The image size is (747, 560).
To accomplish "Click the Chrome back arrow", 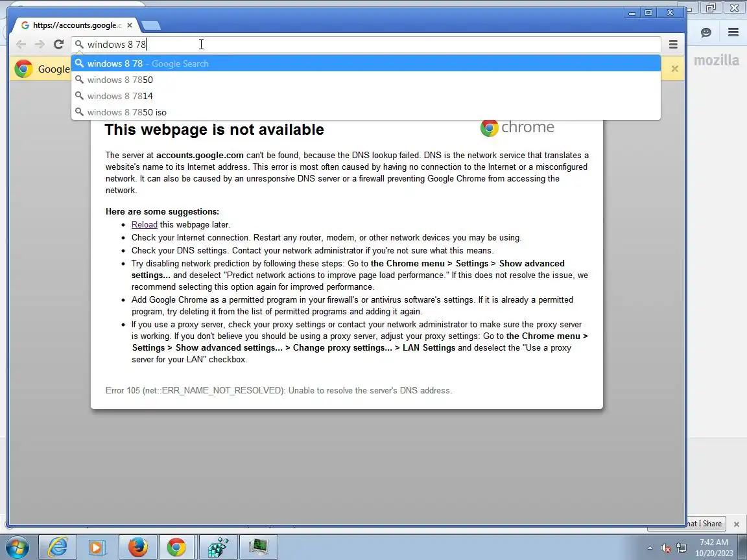I will [x=21, y=44].
